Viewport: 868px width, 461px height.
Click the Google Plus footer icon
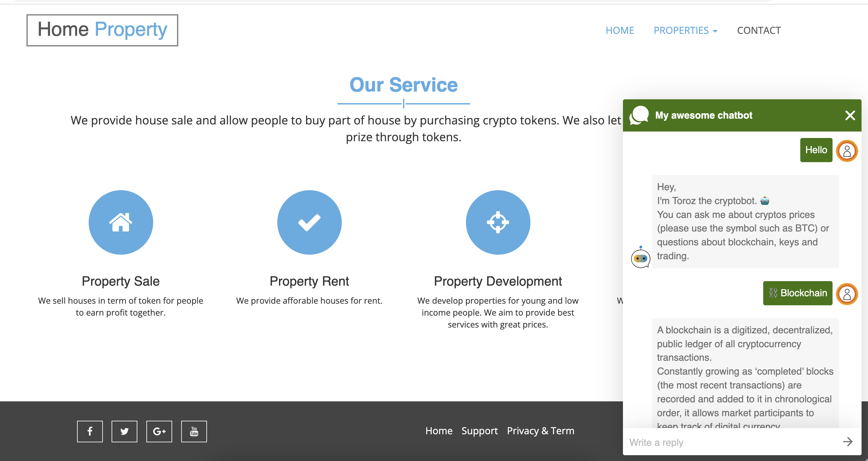pyautogui.click(x=159, y=431)
